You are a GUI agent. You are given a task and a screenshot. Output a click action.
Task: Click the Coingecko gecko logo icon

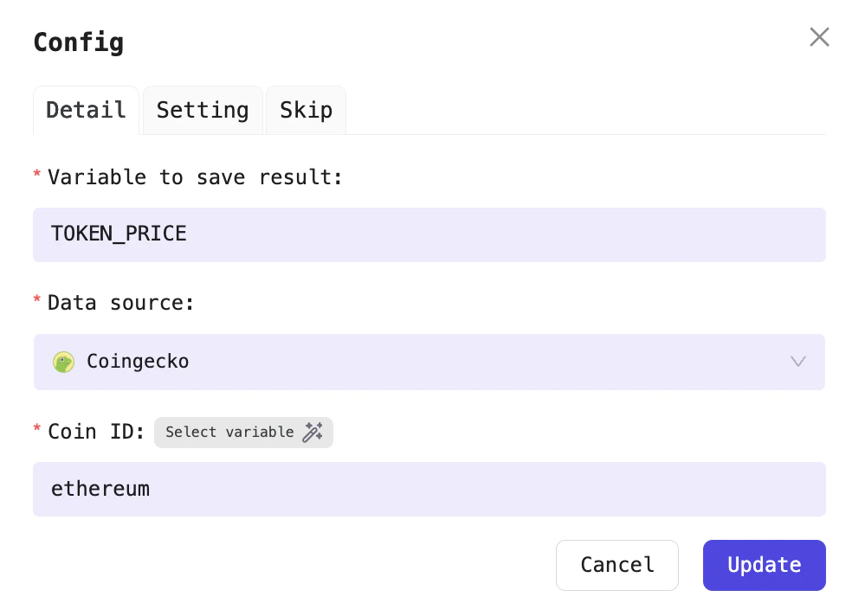[x=63, y=362]
